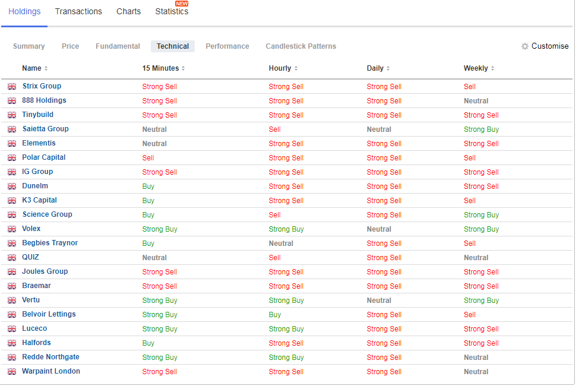Sort by the Hourly column arrows

click(x=296, y=68)
